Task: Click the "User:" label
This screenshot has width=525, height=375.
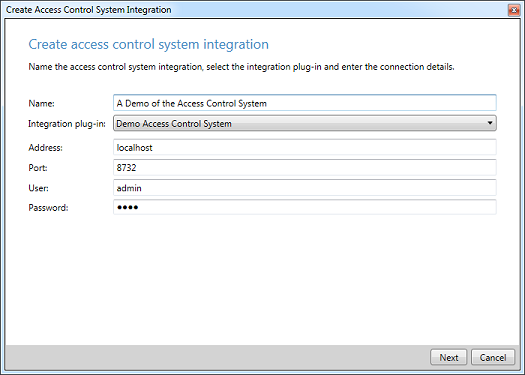Action: coord(39,188)
